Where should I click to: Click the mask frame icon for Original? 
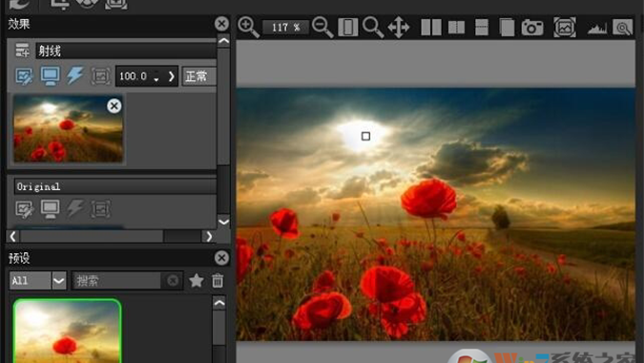point(100,209)
